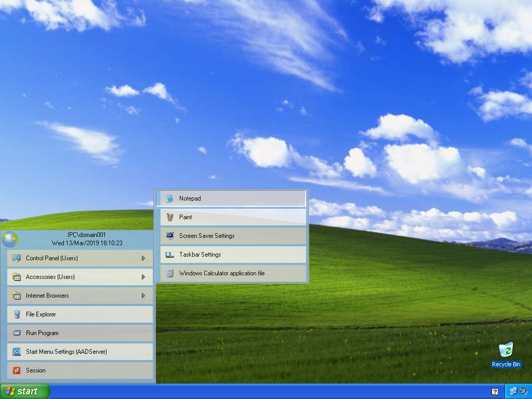Expand the Internet Browsers submenu arrow
This screenshot has height=399, width=532.
coord(143,296)
